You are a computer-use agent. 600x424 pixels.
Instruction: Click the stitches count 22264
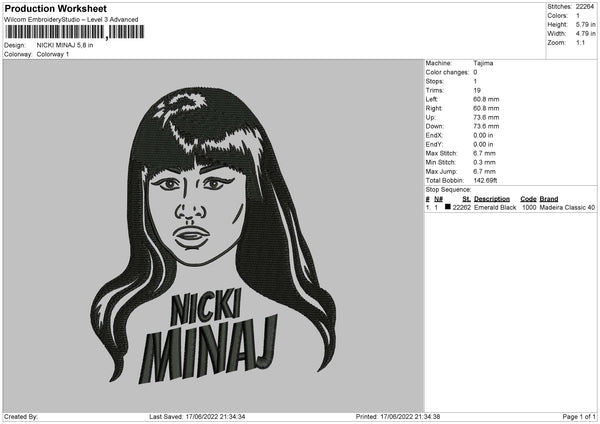585,7
